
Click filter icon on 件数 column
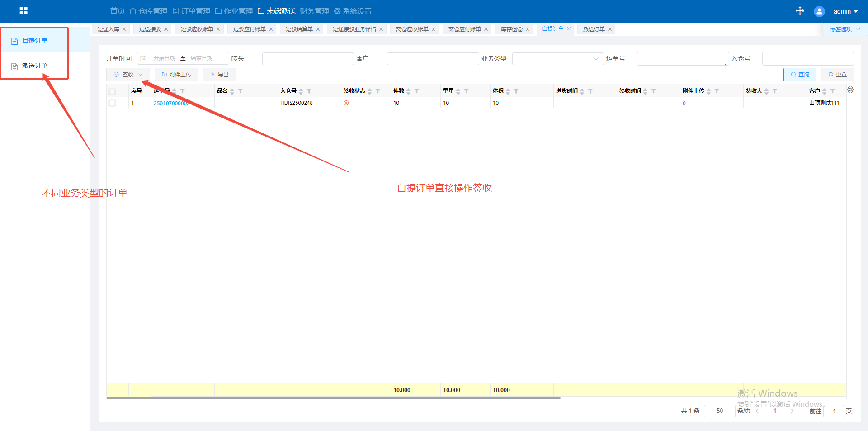pos(417,91)
